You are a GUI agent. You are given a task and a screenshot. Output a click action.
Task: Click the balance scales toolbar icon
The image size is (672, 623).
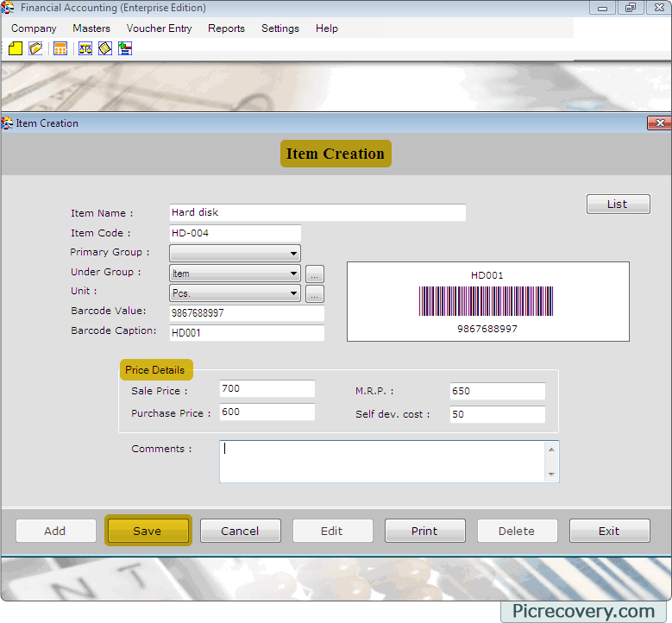[85, 48]
